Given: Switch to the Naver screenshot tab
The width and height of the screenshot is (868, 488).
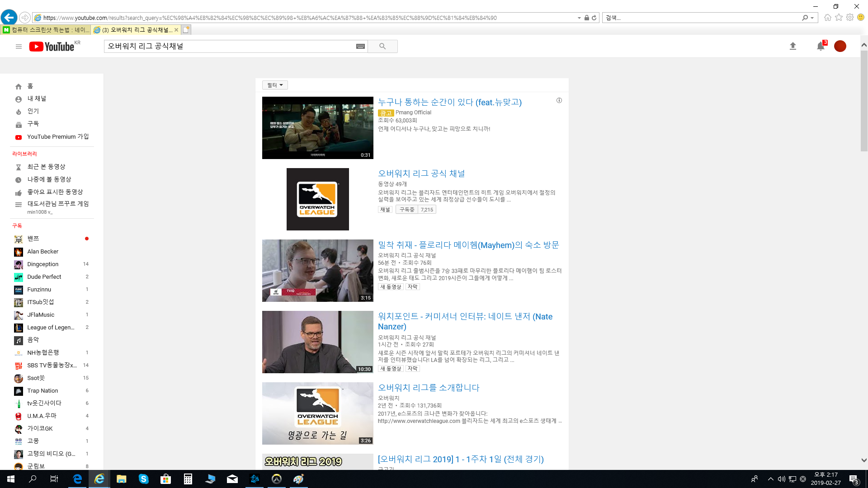Looking at the screenshot, I should (45, 30).
